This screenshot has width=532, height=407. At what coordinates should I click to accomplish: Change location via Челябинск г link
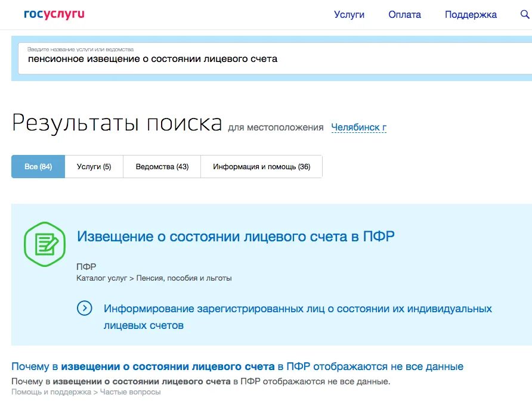tap(358, 128)
